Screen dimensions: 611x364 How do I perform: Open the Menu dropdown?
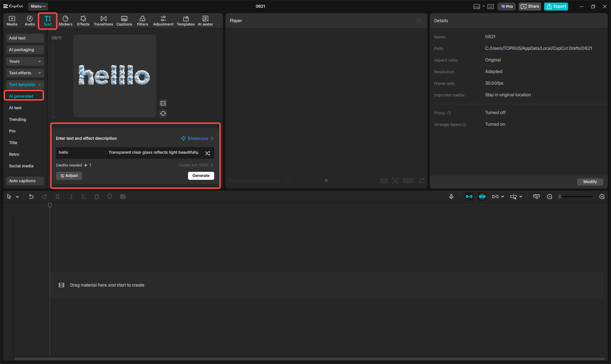[x=37, y=6]
